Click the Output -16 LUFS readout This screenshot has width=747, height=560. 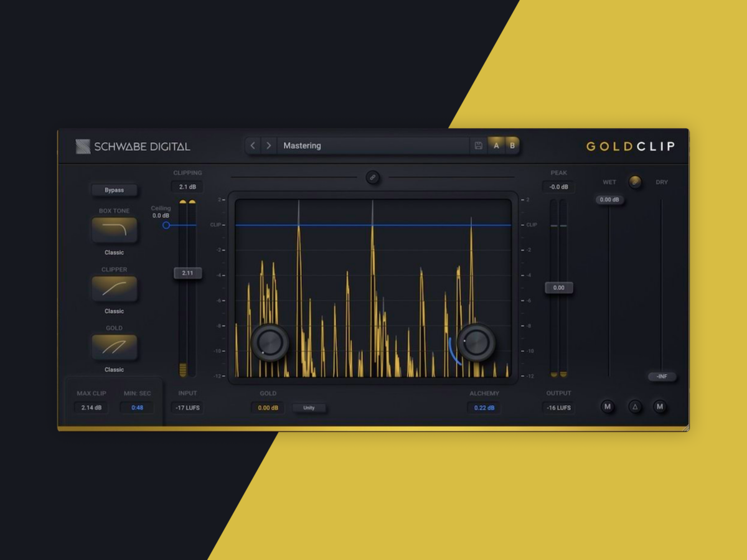coord(559,408)
